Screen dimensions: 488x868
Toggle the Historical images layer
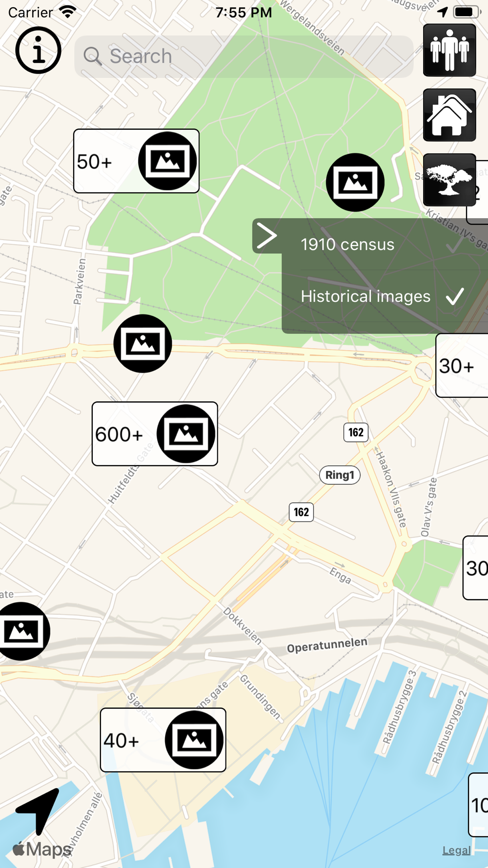coord(386,296)
